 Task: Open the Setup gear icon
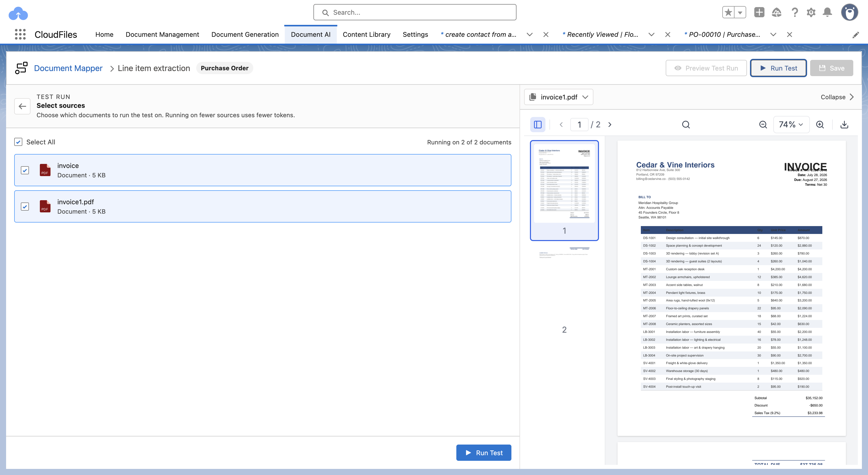[811, 12]
